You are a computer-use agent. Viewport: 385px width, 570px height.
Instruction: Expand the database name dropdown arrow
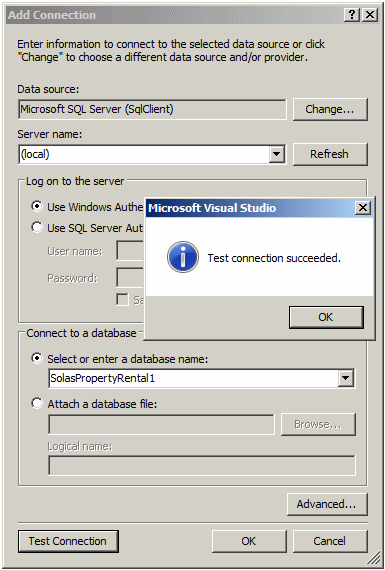point(345,378)
